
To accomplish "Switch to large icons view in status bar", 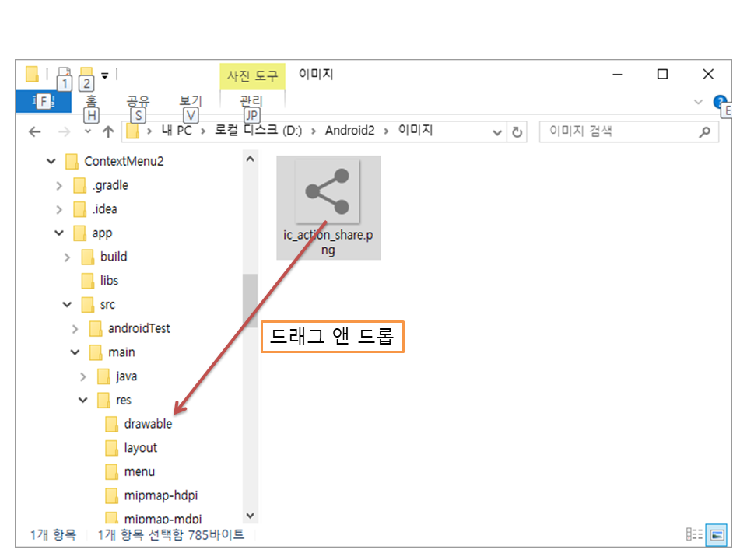I will point(717,534).
